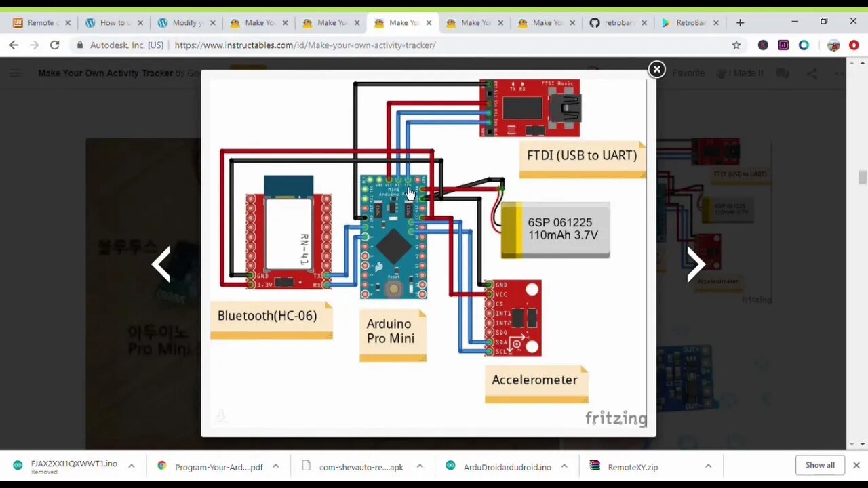
Task: Expand options for ArduDroidardudroid.ino download
Action: tap(564, 466)
